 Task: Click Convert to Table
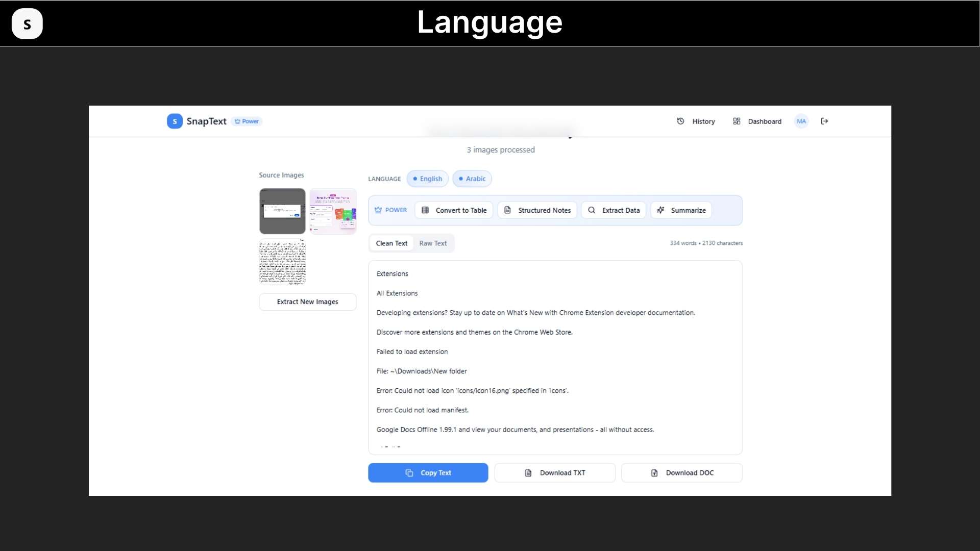click(x=454, y=210)
